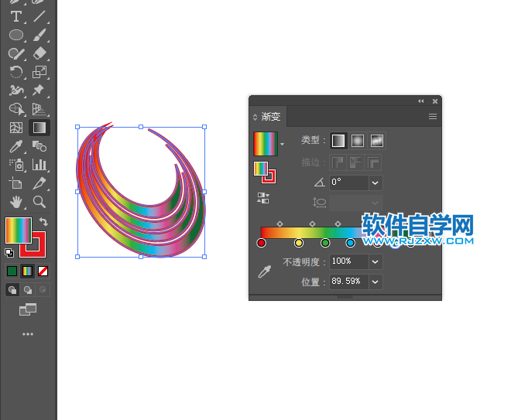Choose Radial gradient type
The width and height of the screenshot is (511, 420).
[x=358, y=141]
